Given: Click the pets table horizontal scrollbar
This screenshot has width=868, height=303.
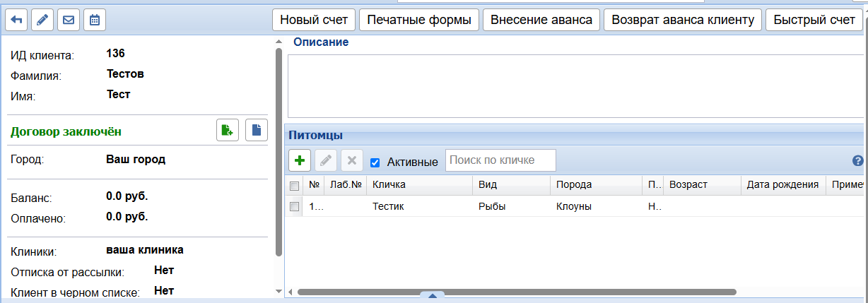Looking at the screenshot, I should click(x=517, y=291).
